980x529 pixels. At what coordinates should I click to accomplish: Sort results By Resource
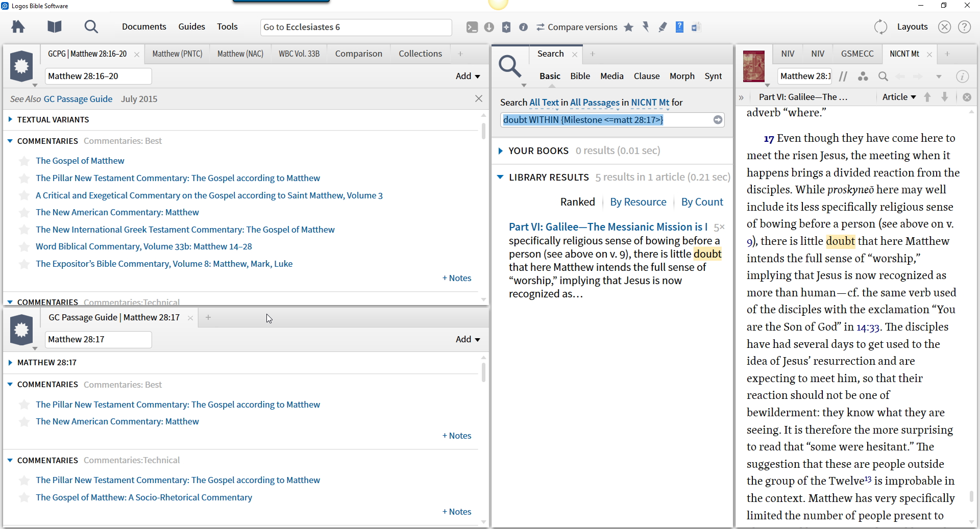pos(638,202)
